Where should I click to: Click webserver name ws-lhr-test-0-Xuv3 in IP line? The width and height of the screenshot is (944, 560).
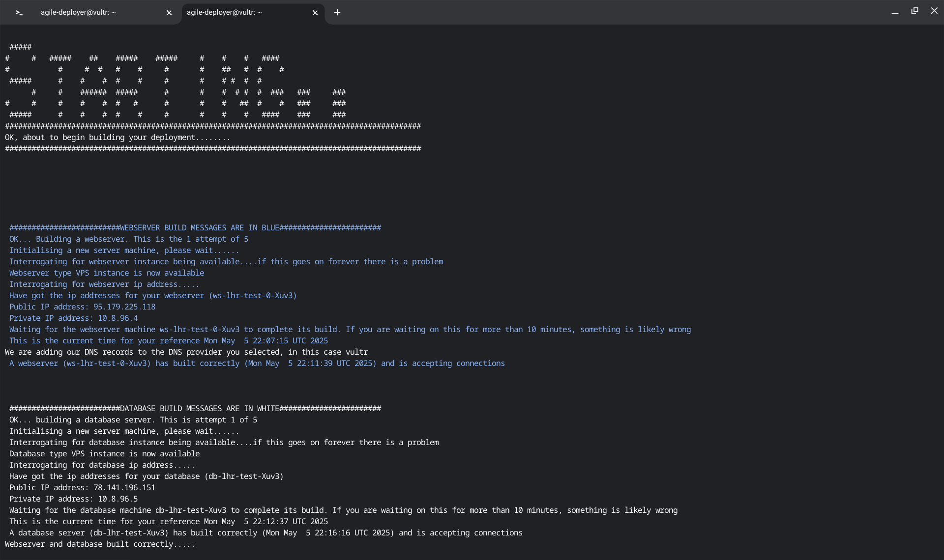coord(253,296)
